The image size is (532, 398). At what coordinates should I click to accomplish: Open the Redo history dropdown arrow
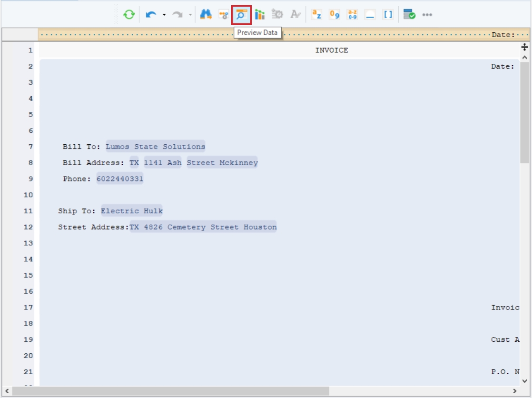pos(190,15)
